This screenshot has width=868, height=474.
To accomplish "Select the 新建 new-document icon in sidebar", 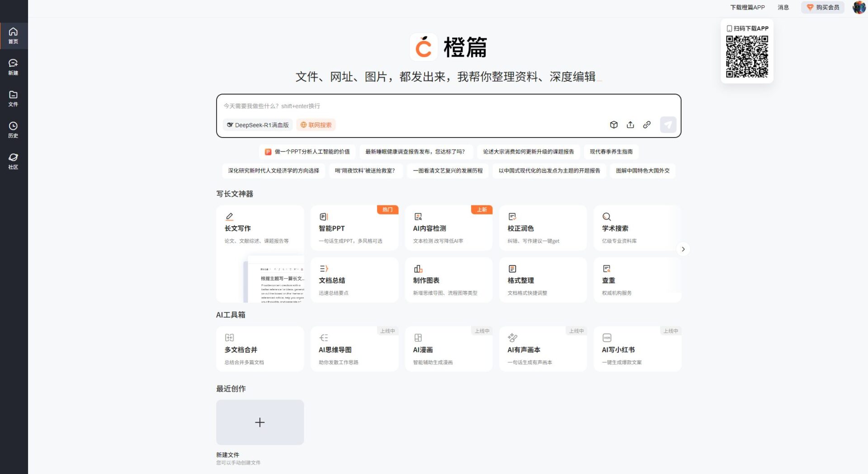I will coord(14,67).
